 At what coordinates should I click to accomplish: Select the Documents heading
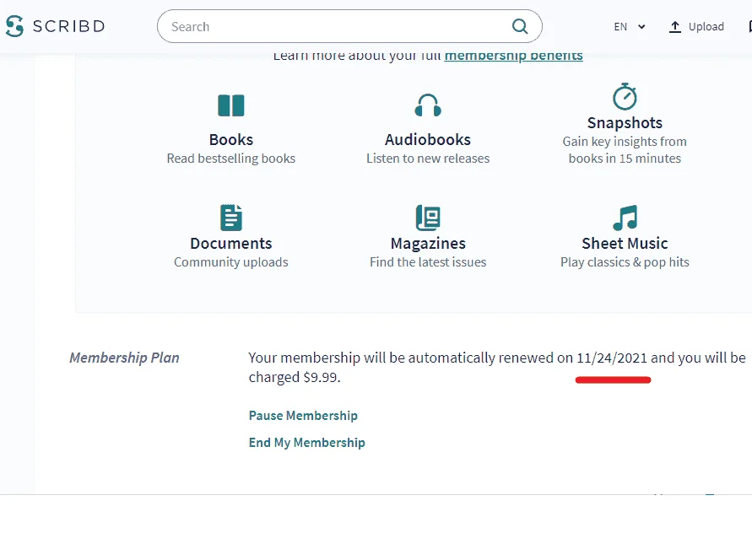[x=231, y=244]
